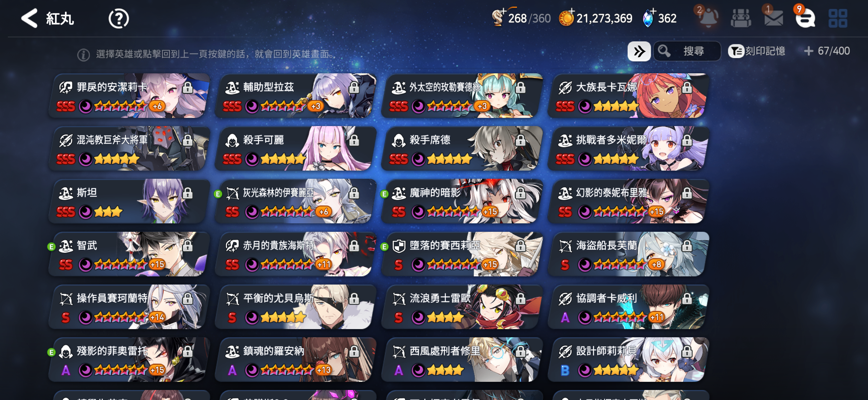Toggle lock on 殺手可麗 hero card
This screenshot has width=868, height=400.
coord(354,140)
